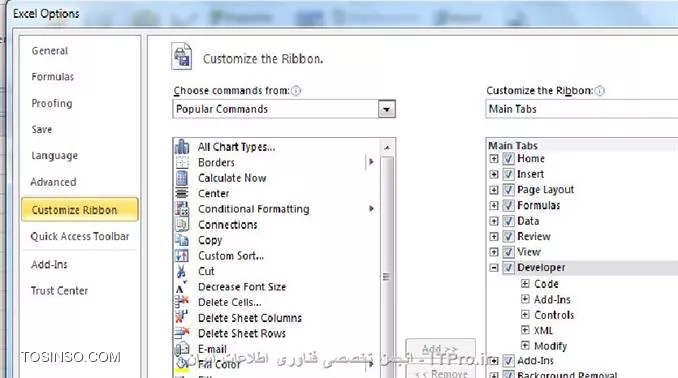Select the Custom Sort... command text
This screenshot has height=378, width=678.
(x=231, y=256)
